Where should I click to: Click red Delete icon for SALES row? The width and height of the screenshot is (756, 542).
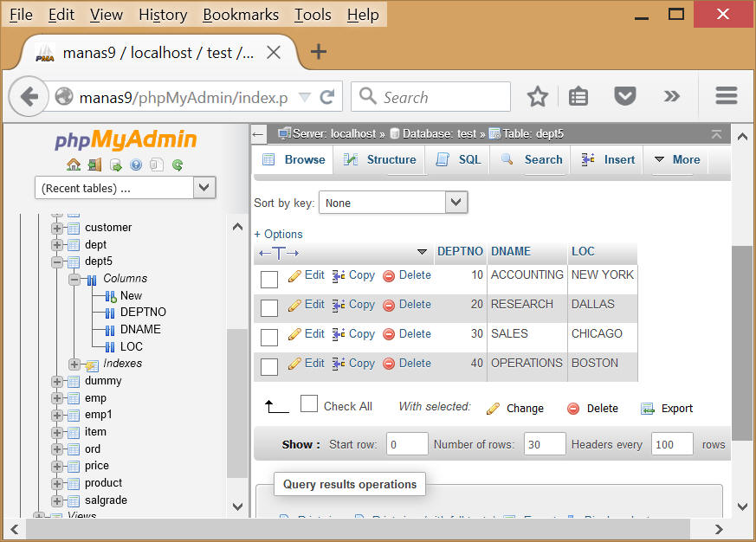389,335
